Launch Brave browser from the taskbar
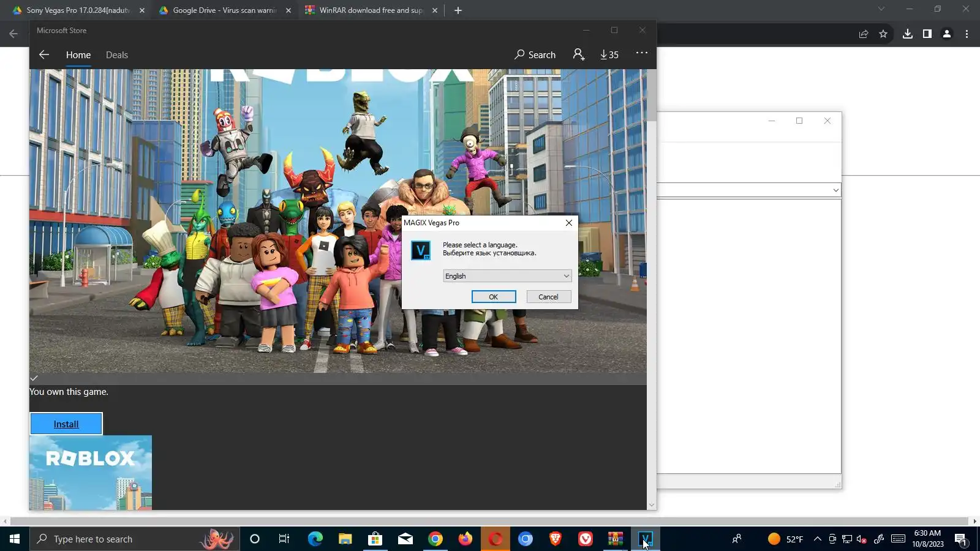Image resolution: width=980 pixels, height=551 pixels. click(556, 539)
